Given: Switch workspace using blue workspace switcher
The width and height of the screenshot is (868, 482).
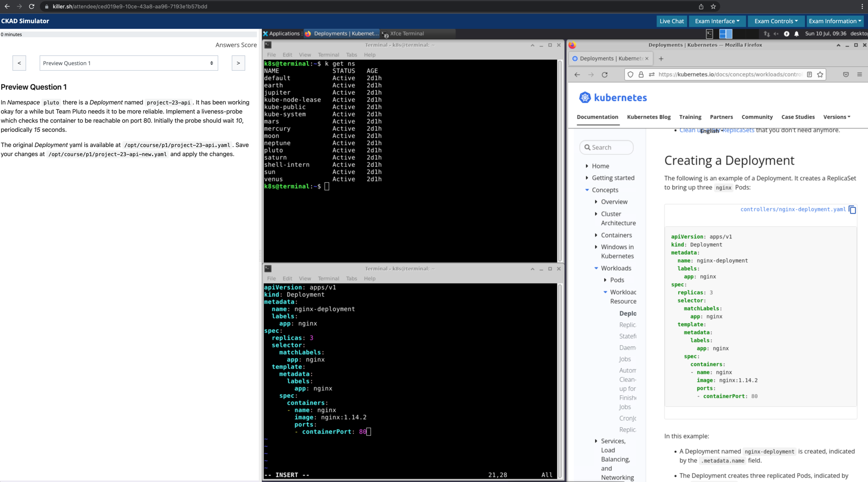Looking at the screenshot, I should pos(725,34).
